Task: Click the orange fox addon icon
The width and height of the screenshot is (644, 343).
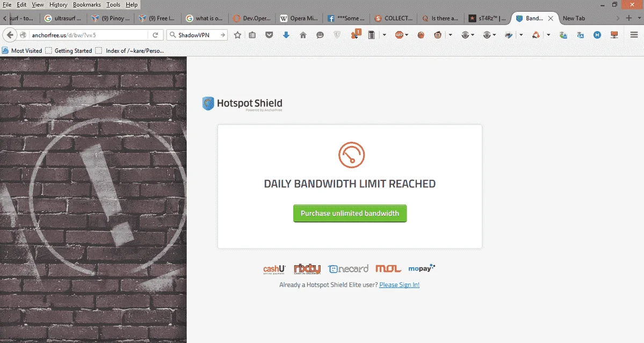Action: [536, 35]
